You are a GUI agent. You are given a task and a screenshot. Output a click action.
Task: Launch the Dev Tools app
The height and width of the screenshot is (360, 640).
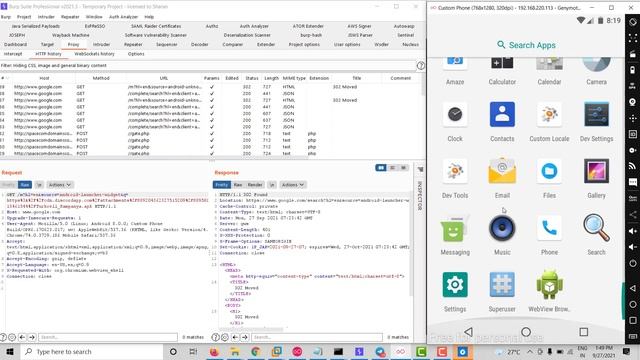coord(455,179)
